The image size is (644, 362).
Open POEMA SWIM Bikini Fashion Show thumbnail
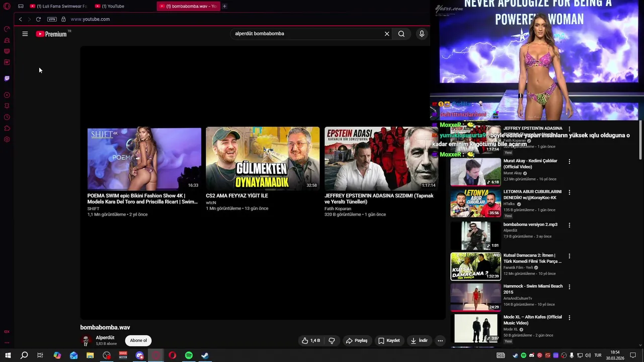144,159
